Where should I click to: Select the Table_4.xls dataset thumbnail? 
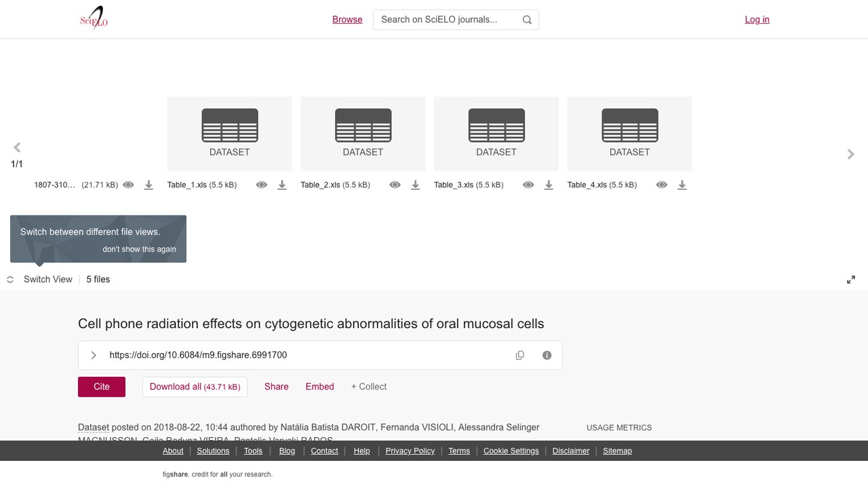point(630,134)
